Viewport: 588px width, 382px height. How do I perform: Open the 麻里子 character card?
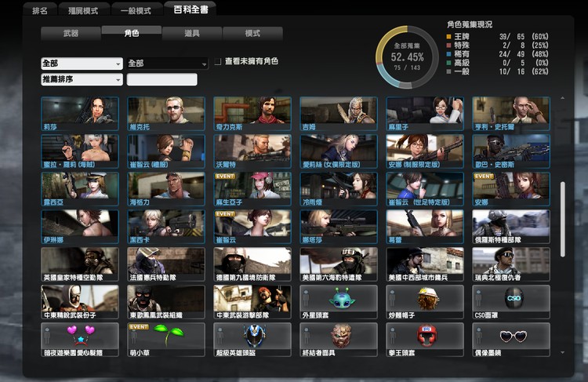[x=425, y=114]
